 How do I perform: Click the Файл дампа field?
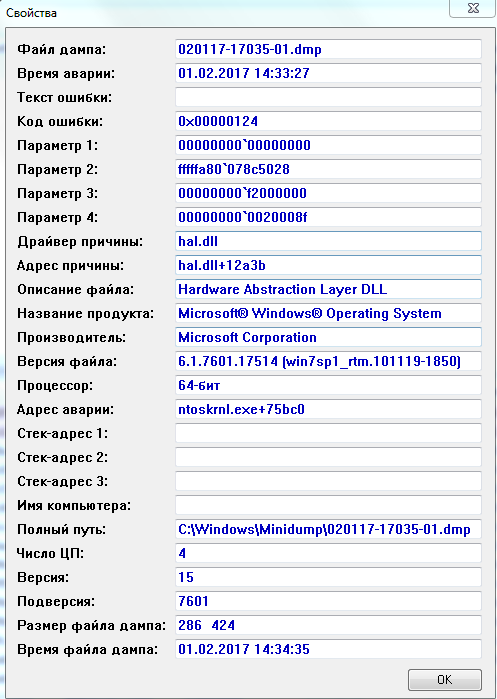click(x=329, y=49)
